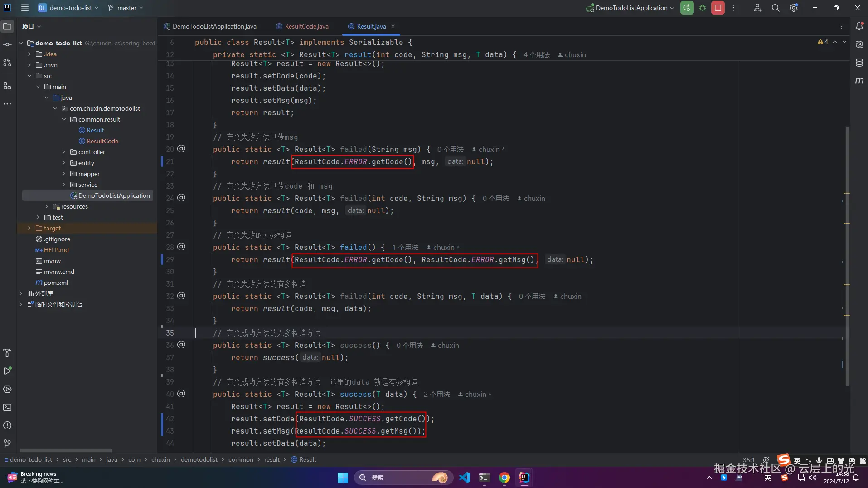Click the '2 个用法' usages hint
The image size is (868, 488).
pos(436,395)
